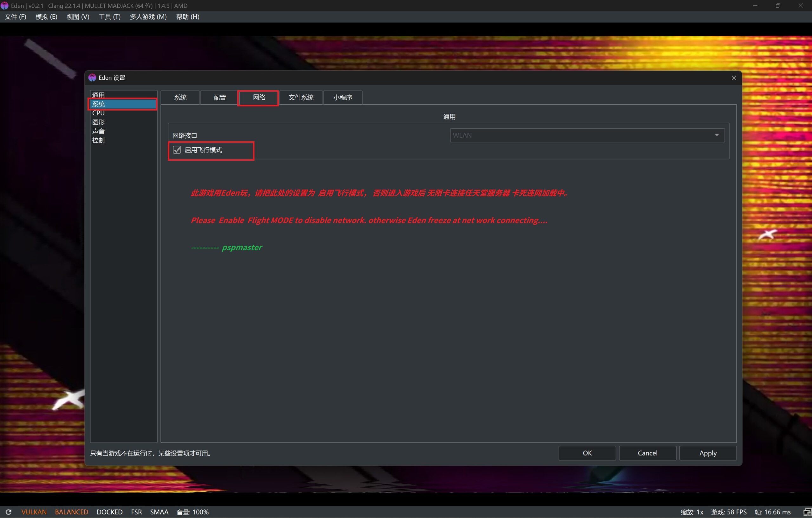
Task: Click the 网络接口 label
Action: pyautogui.click(x=185, y=135)
